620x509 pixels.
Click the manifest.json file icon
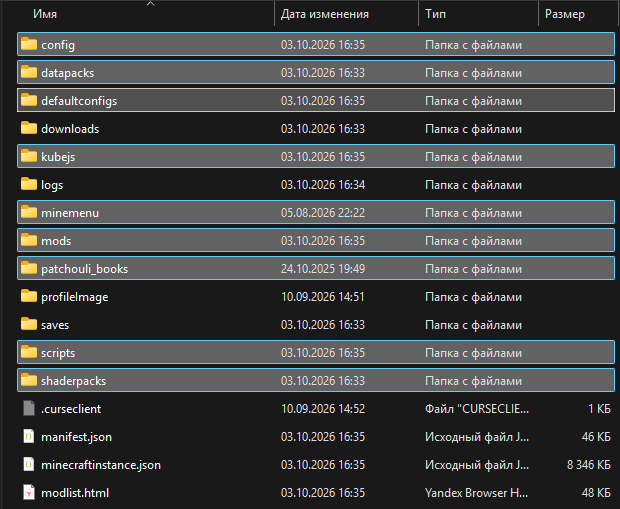29,436
